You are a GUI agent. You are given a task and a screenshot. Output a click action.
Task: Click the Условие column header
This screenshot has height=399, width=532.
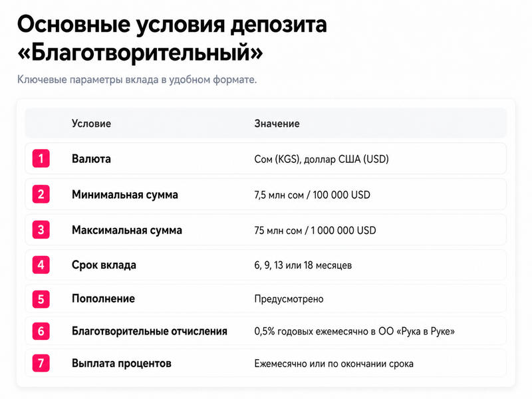click(x=91, y=124)
